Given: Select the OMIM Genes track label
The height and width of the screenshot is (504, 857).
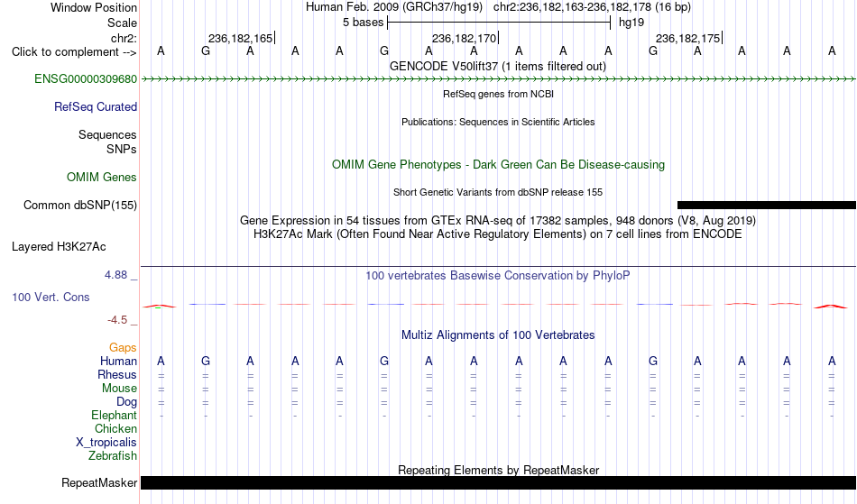Looking at the screenshot, I should point(102,178).
